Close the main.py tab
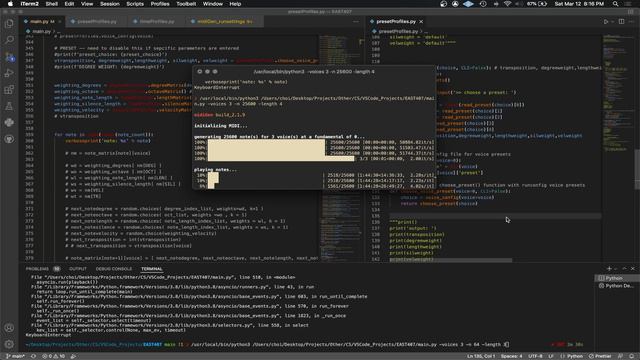The width and height of the screenshot is (640, 360). [x=60, y=22]
